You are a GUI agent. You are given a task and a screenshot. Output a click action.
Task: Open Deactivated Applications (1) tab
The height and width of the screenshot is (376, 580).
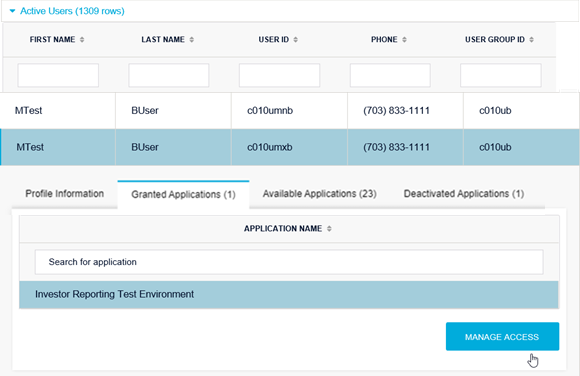tap(464, 194)
